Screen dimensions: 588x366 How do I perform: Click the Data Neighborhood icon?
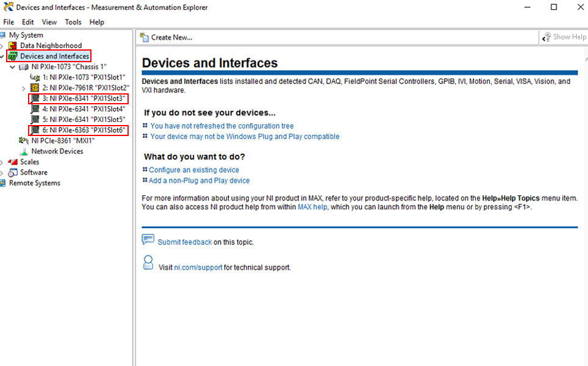pos(13,46)
